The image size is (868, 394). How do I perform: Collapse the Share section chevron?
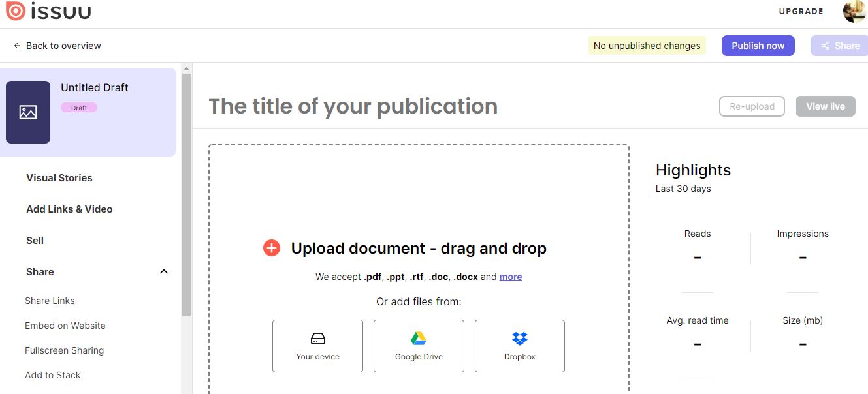point(163,271)
